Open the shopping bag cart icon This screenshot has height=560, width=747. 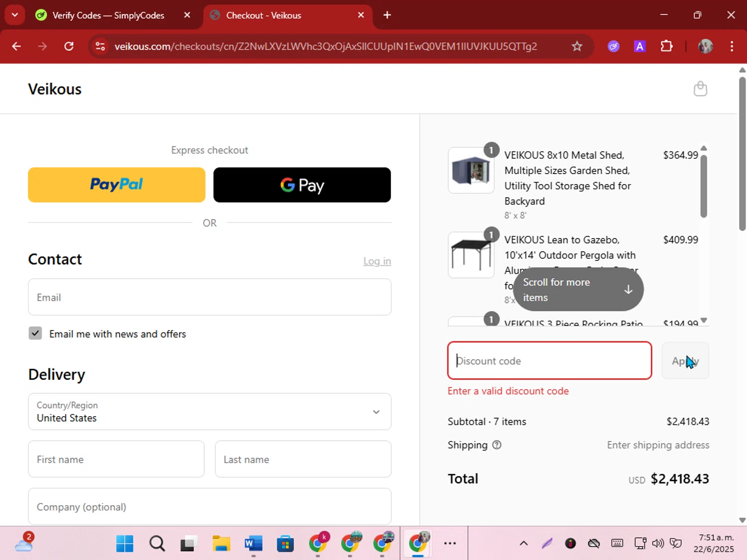click(700, 89)
